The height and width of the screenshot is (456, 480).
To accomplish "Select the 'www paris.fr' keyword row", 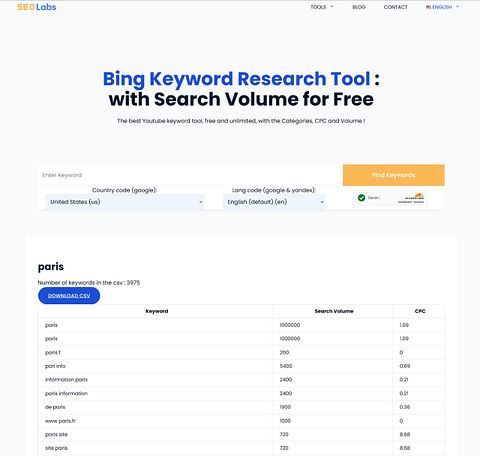I will [x=241, y=421].
